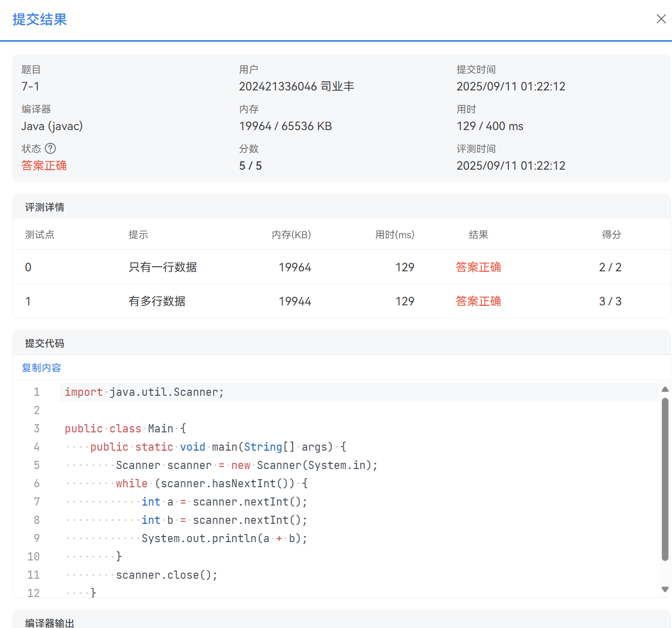Select line 1 of the submitted code
The image size is (672, 628).
(x=144, y=392)
